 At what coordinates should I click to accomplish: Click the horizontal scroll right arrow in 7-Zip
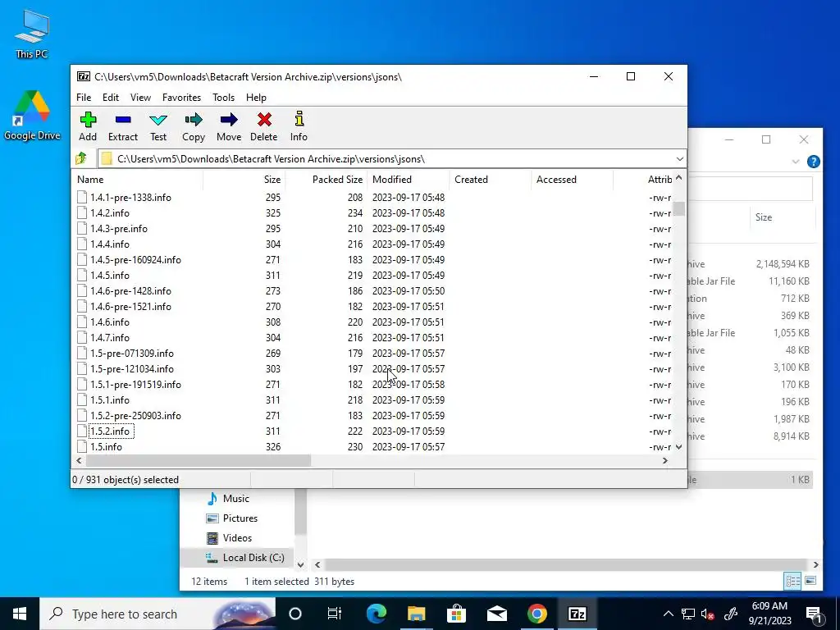[x=665, y=460]
